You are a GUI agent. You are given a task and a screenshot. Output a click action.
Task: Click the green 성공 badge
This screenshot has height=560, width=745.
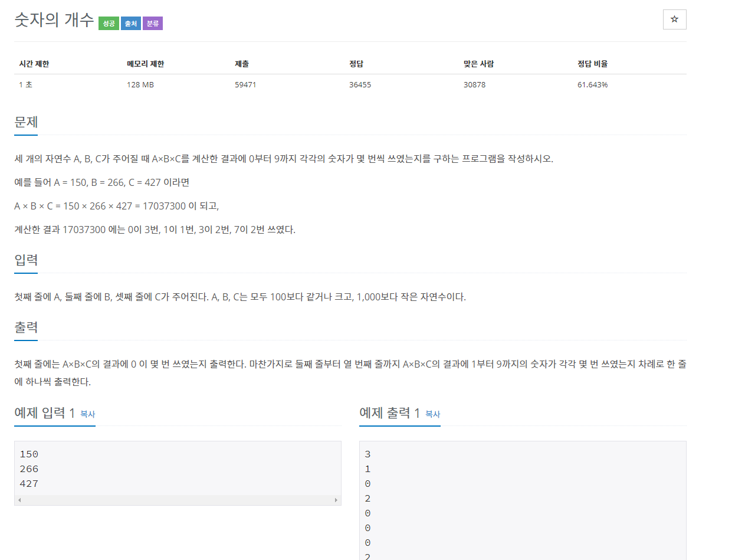point(109,24)
